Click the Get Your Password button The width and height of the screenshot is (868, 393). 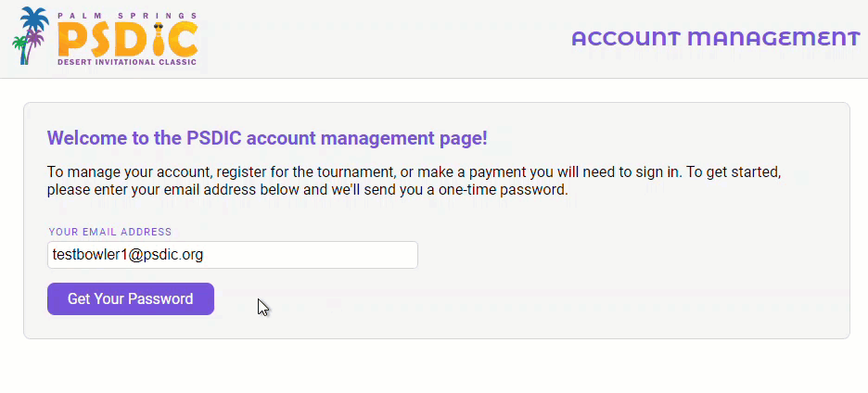pos(131,298)
